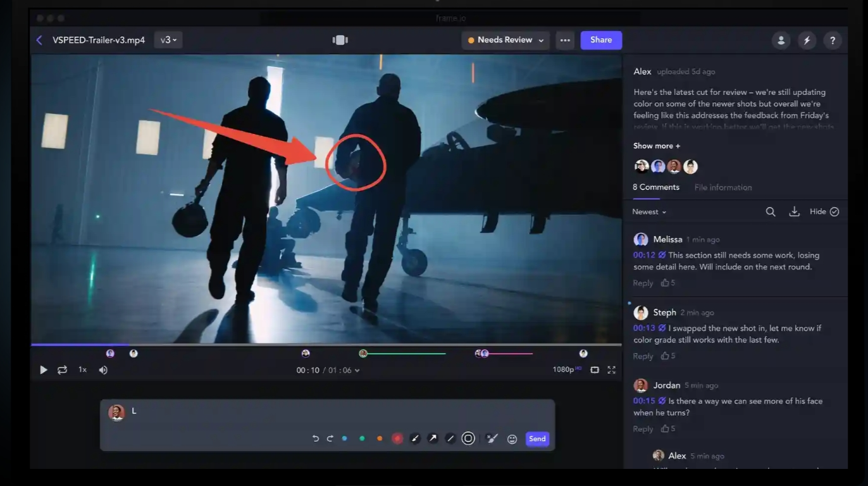Switch to the 8 Comments tab

coord(656,187)
